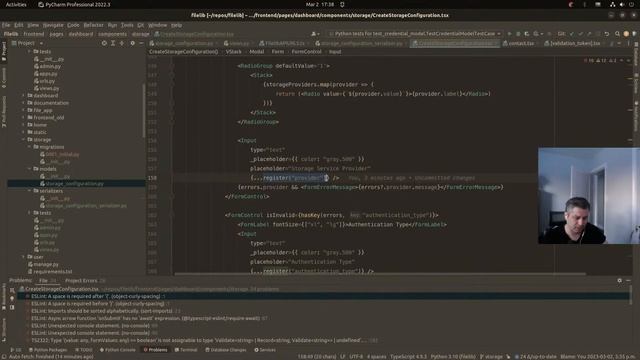Click the Mar 2 clock in top bar
Image resolution: width=640 pixels, height=360 pixels.
[x=320, y=4]
